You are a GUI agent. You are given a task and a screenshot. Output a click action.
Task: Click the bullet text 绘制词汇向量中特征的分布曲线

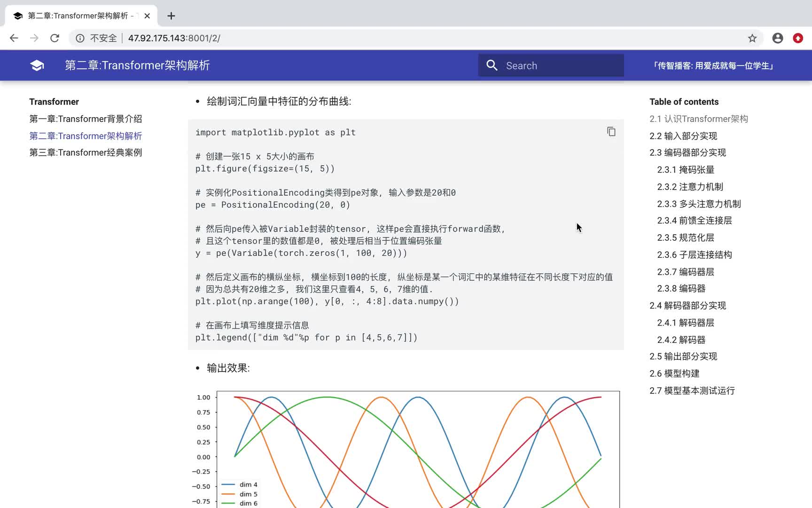point(279,102)
